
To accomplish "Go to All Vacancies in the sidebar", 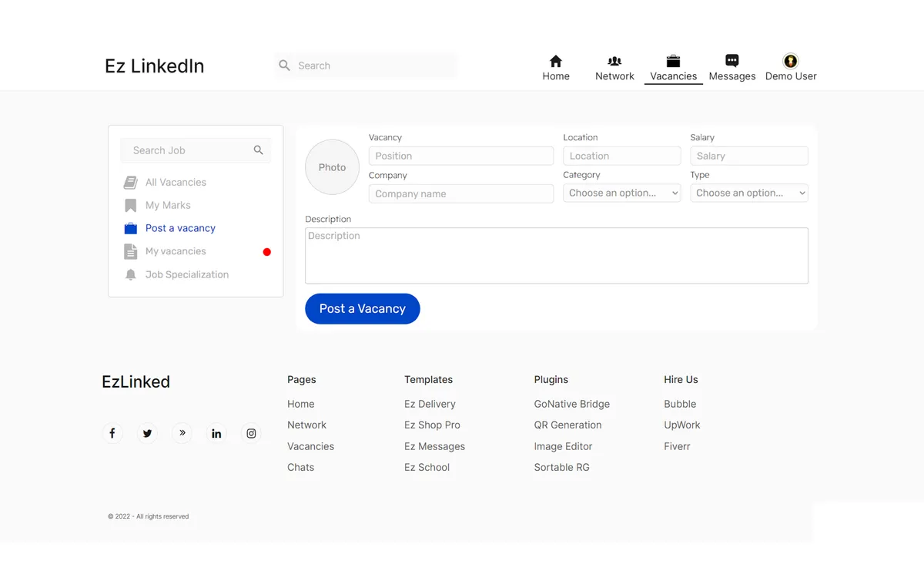I will 176,183.
